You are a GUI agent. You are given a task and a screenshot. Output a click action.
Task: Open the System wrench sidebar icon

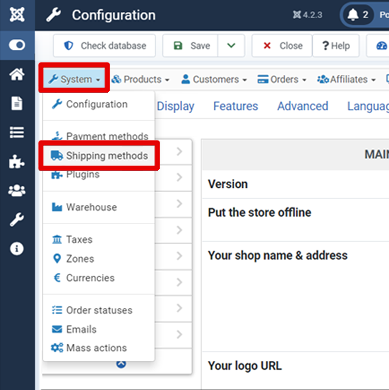point(17,220)
